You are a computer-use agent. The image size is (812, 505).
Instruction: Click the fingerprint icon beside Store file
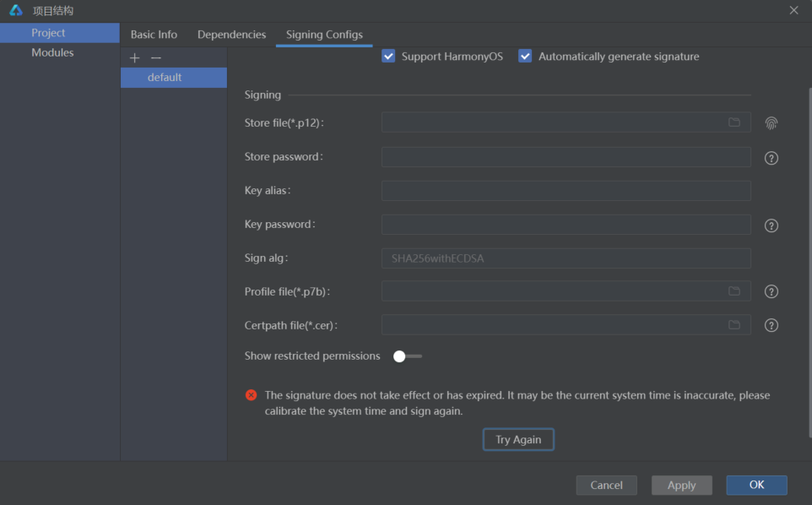tap(771, 123)
